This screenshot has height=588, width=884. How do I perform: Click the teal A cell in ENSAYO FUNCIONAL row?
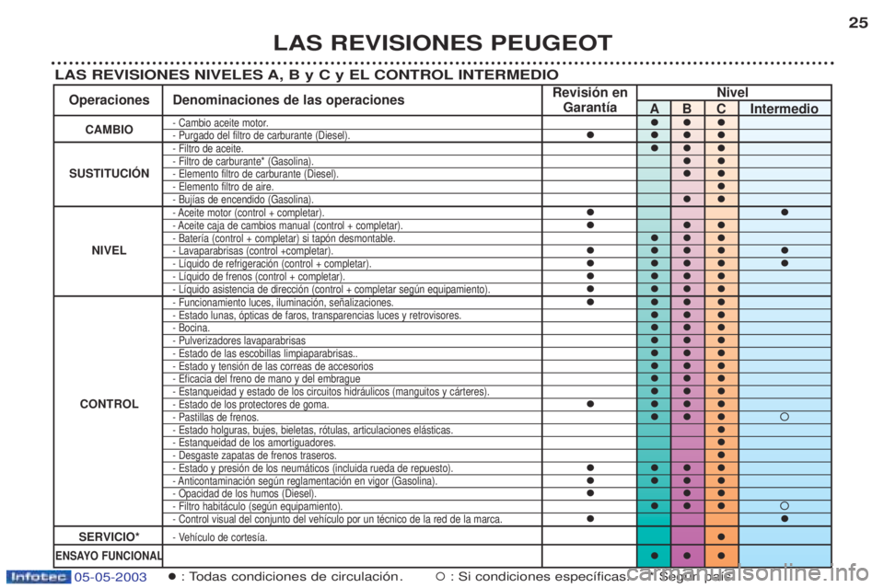(654, 556)
